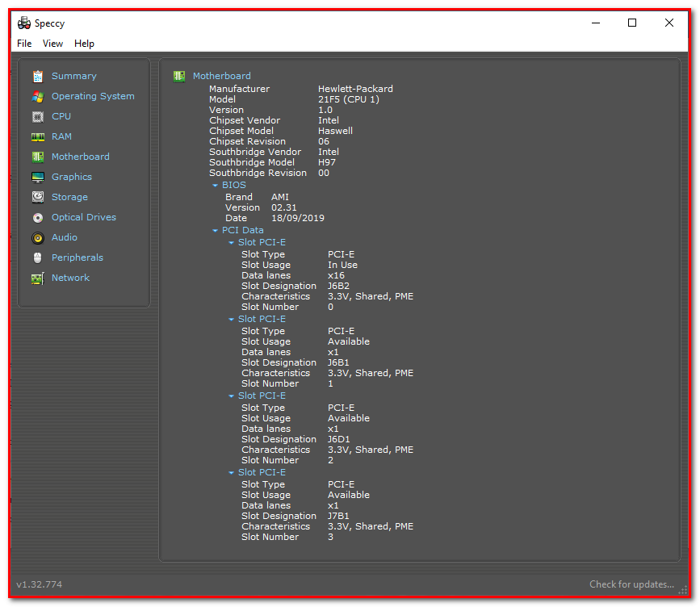The height and width of the screenshot is (607, 700).
Task: Click the Operating System Windows flag icon
Action: pos(38,96)
